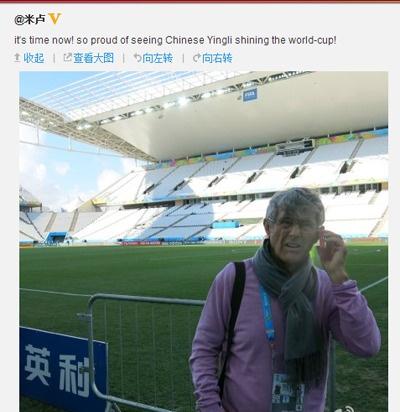The width and height of the screenshot is (400, 412).
Task: Click the orange verified V badge
Action: click(x=55, y=19)
